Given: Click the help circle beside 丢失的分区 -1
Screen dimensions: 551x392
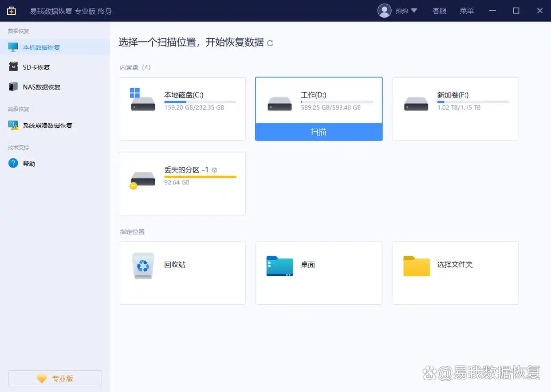Looking at the screenshot, I should pos(214,169).
